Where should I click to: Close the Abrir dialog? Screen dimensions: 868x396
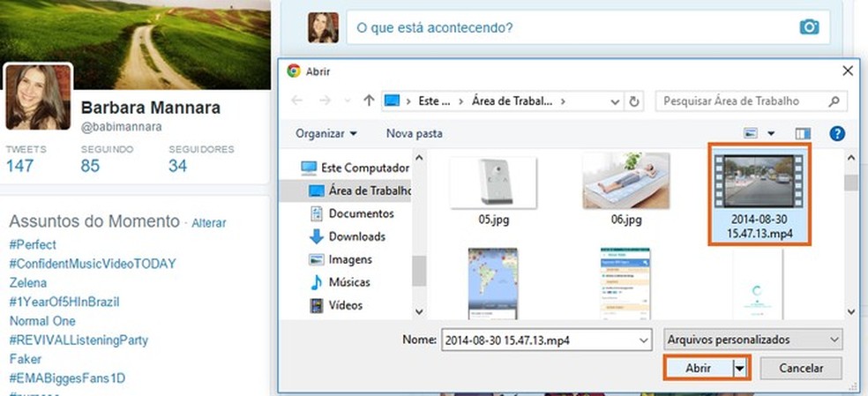pyautogui.click(x=848, y=71)
